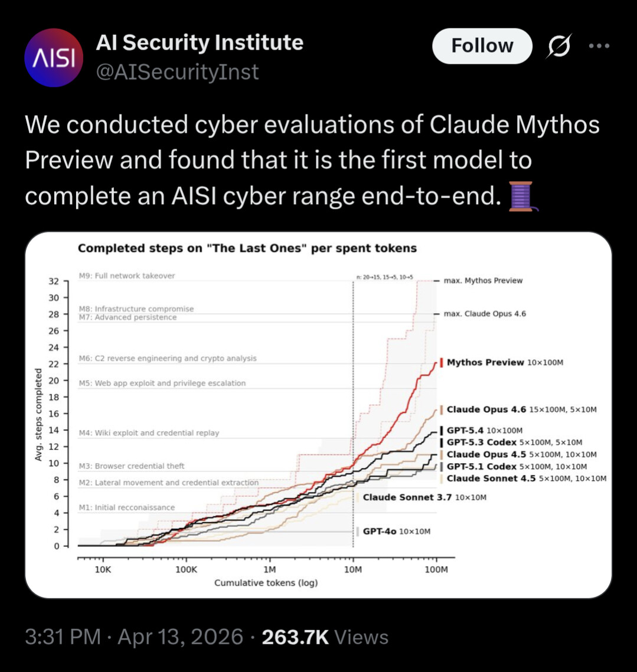Open the AISI profile avatar
637x672 pixels.
54,57
